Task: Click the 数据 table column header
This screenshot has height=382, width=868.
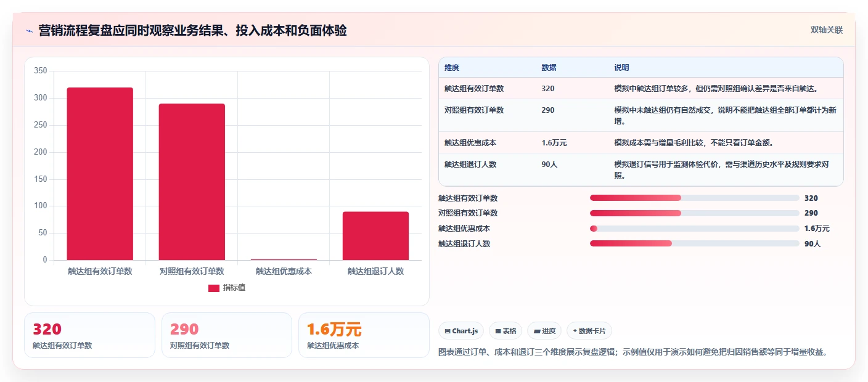Action: (549, 68)
